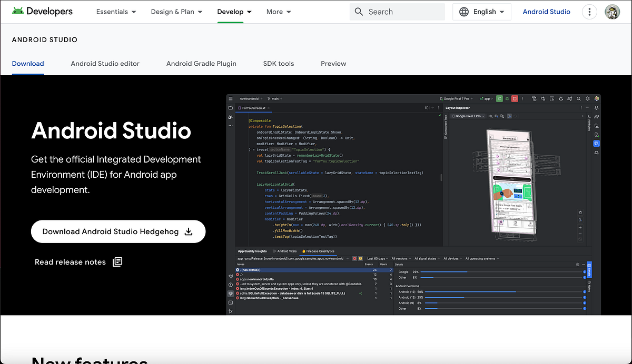Click the download arrow icon on Hedgehog button
Image resolution: width=632 pixels, height=364 pixels.
pyautogui.click(x=189, y=231)
